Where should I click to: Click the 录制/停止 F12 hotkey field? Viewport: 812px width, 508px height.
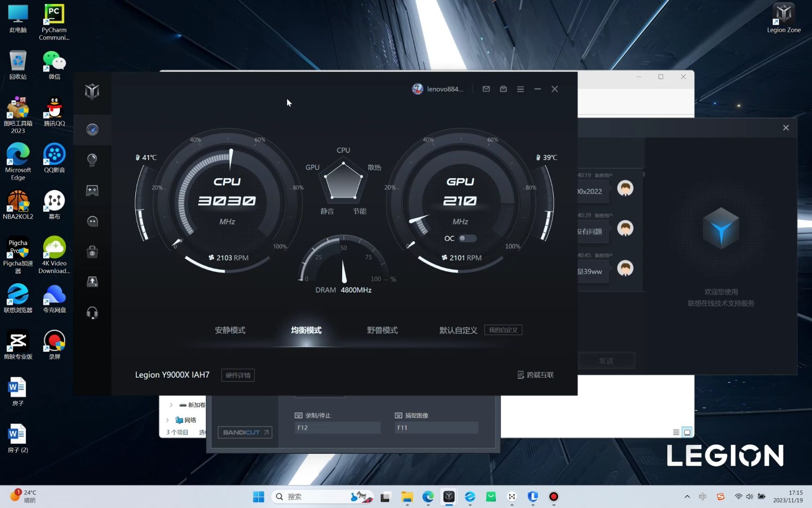337,428
